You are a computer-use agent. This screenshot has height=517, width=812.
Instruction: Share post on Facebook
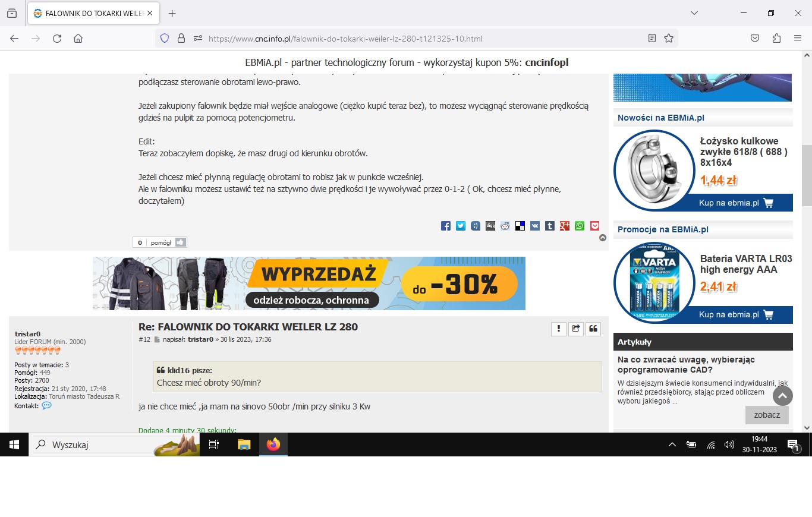[x=446, y=226]
